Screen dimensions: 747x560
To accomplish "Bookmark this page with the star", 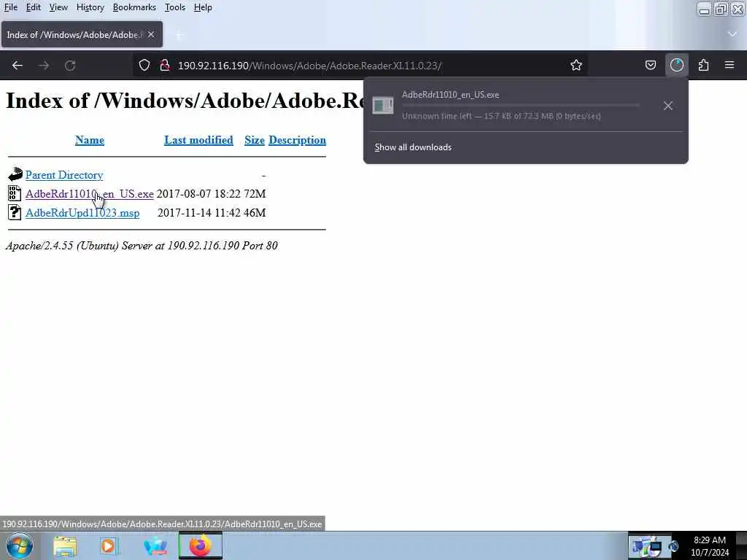I will click(x=576, y=65).
